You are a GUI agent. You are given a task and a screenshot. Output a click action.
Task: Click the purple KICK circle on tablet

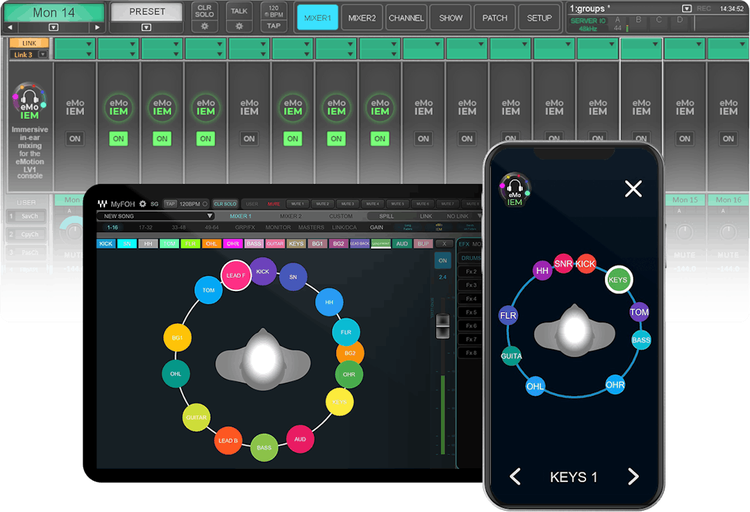[263, 271]
